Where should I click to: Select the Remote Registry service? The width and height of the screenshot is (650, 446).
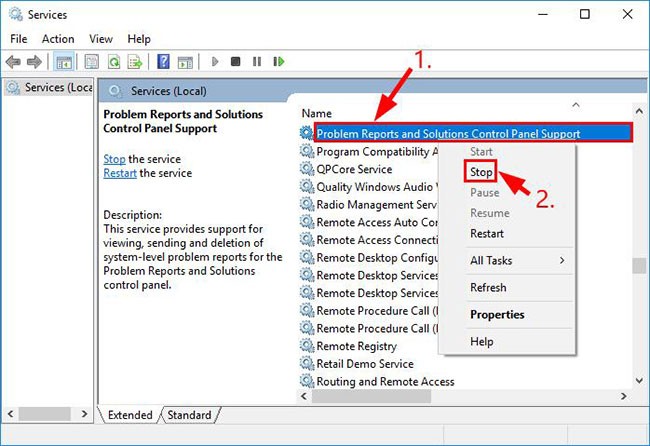(358, 346)
